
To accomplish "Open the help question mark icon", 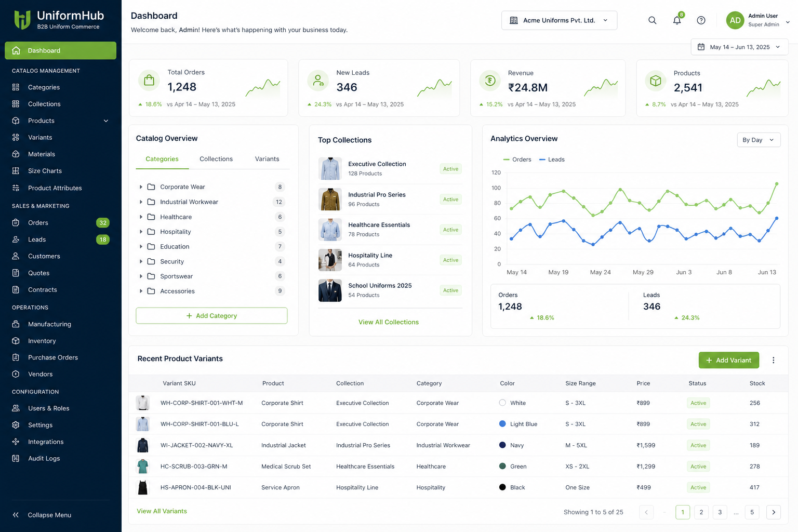I will pyautogui.click(x=701, y=20).
